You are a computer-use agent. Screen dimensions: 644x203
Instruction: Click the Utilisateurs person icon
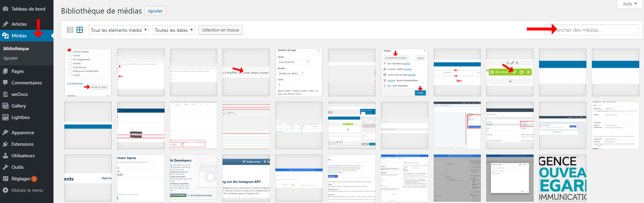5,156
